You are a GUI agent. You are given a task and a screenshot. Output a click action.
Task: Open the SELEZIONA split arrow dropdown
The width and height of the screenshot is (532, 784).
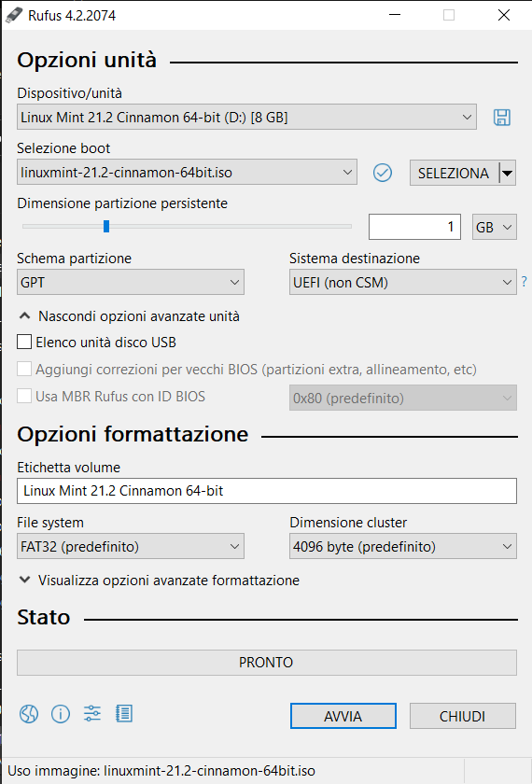pos(507,173)
